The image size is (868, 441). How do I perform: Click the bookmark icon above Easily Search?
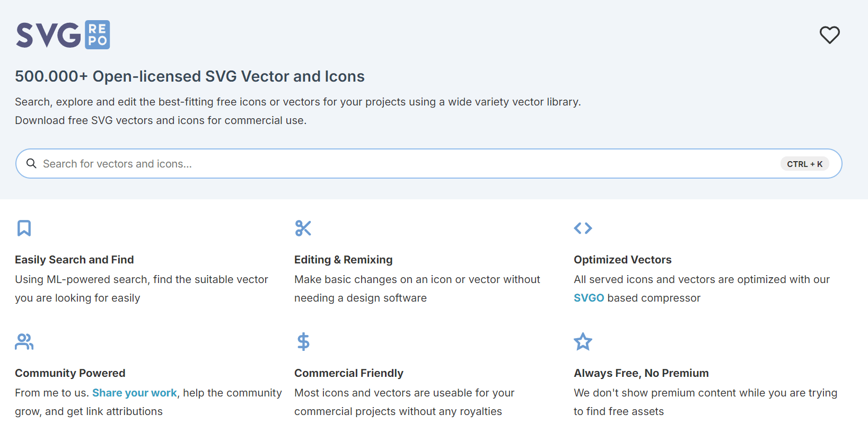pos(24,228)
